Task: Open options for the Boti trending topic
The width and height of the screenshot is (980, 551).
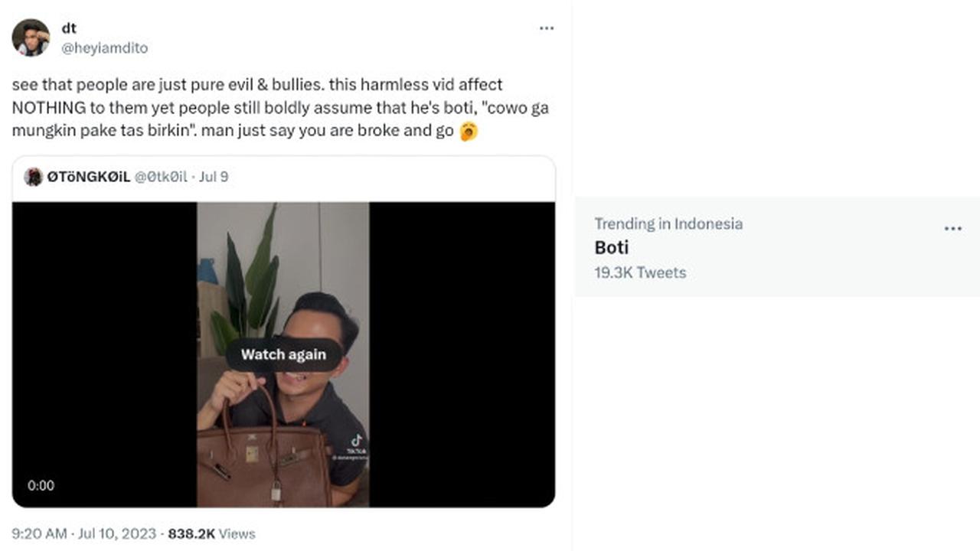Action: (952, 228)
